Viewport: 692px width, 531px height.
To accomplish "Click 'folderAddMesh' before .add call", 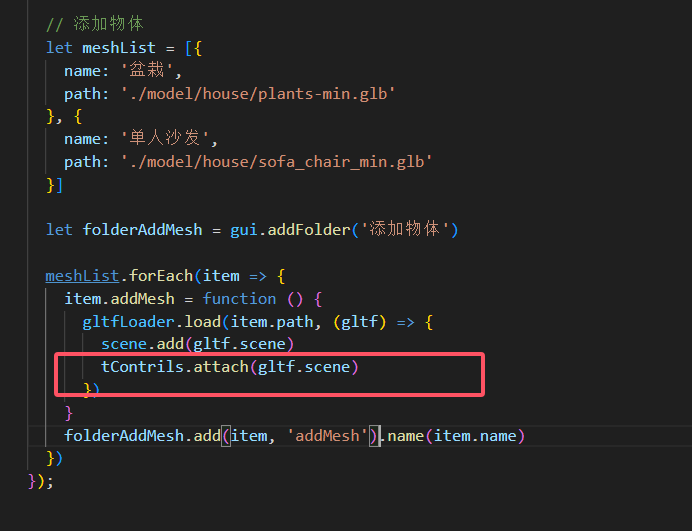I will point(124,436).
